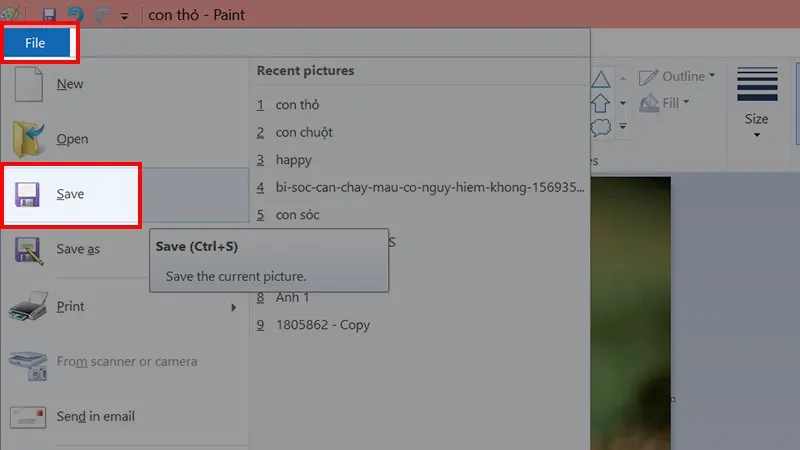800x450 pixels.
Task: Click the Print printer icon
Action: [x=29, y=306]
